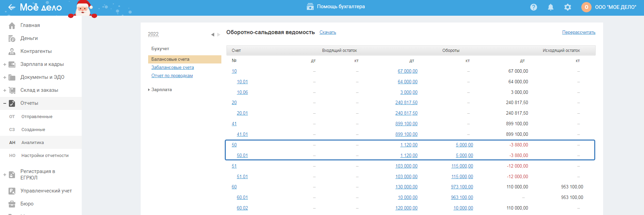
Task: Open Отправленные reports submenu item
Action: (37, 117)
